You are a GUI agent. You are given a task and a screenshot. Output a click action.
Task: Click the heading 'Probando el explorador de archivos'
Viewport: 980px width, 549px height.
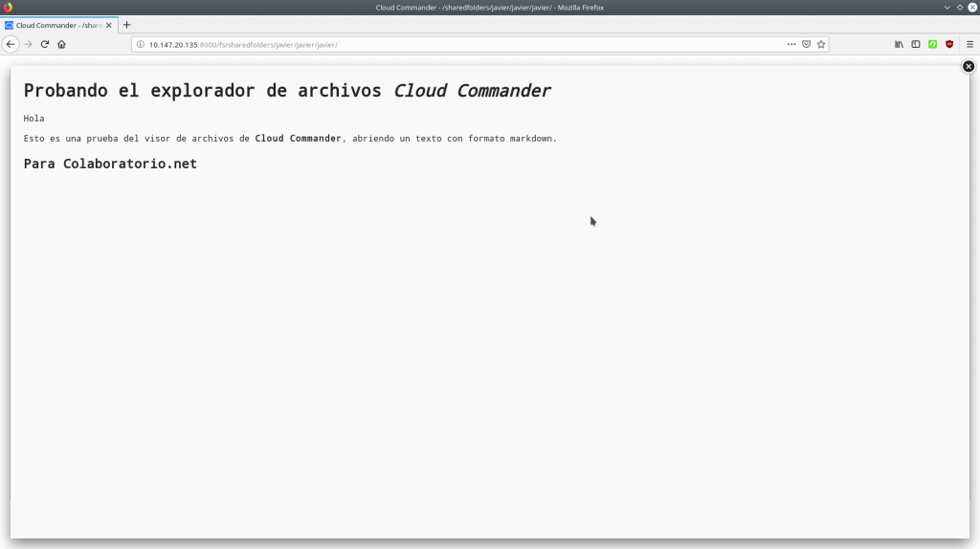(203, 91)
